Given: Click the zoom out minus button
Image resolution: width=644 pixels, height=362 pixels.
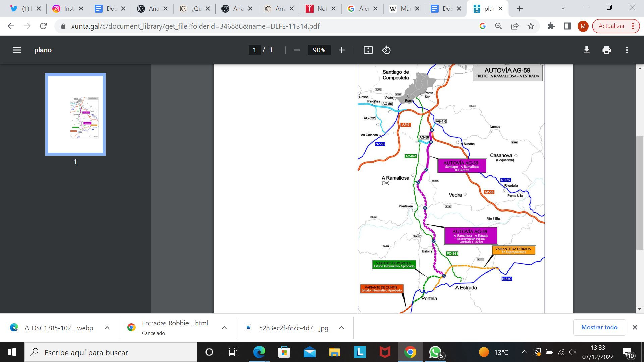Looking at the screenshot, I should 297,50.
